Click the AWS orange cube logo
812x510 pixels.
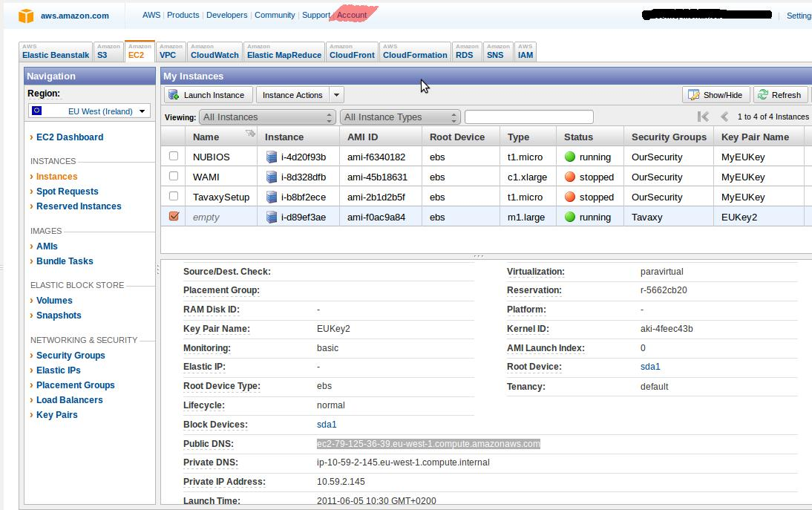[x=26, y=16]
